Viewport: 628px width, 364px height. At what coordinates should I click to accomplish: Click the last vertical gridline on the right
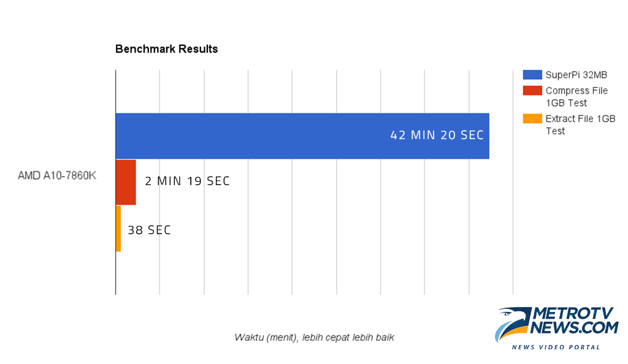pyautogui.click(x=513, y=183)
